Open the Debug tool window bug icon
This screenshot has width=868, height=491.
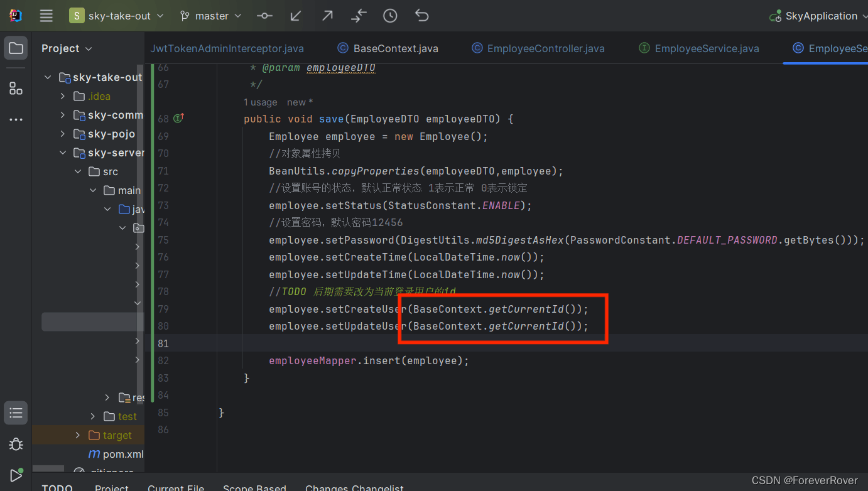[16, 444]
